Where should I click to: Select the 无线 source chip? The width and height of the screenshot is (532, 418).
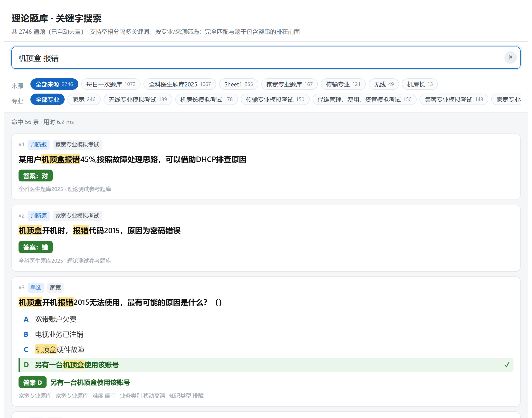pos(384,84)
